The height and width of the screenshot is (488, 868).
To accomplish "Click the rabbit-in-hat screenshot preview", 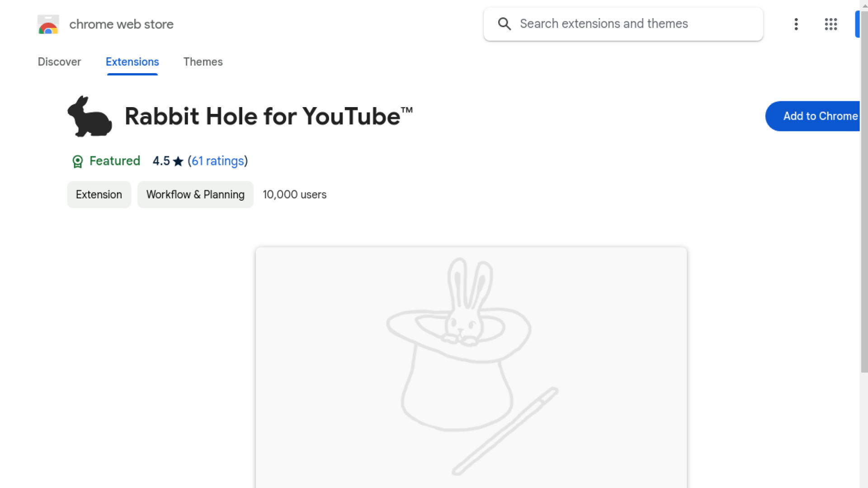I will pos(471,367).
